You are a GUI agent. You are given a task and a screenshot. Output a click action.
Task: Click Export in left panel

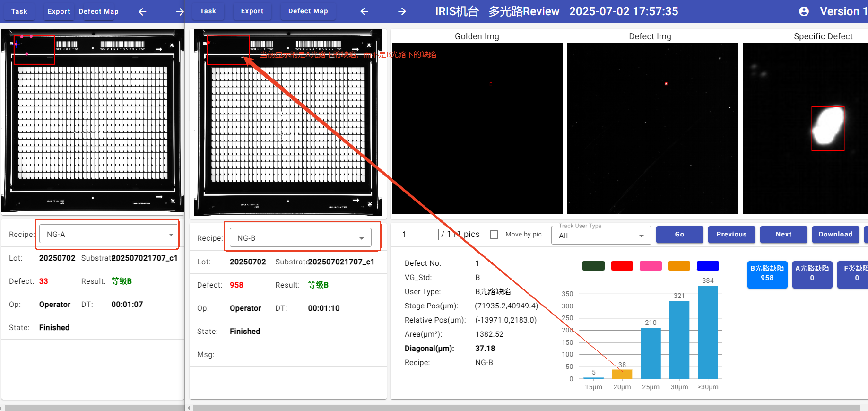pos(59,11)
